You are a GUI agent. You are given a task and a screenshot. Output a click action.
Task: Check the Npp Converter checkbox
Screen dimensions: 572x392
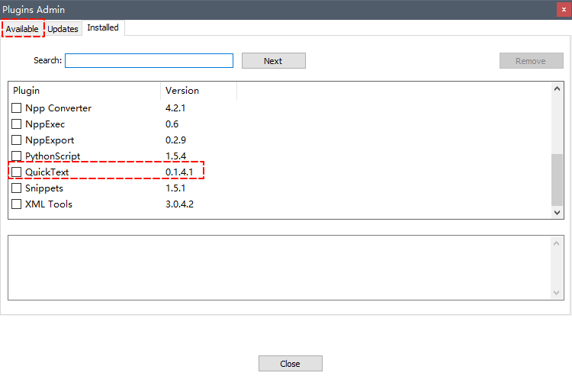pyautogui.click(x=17, y=108)
